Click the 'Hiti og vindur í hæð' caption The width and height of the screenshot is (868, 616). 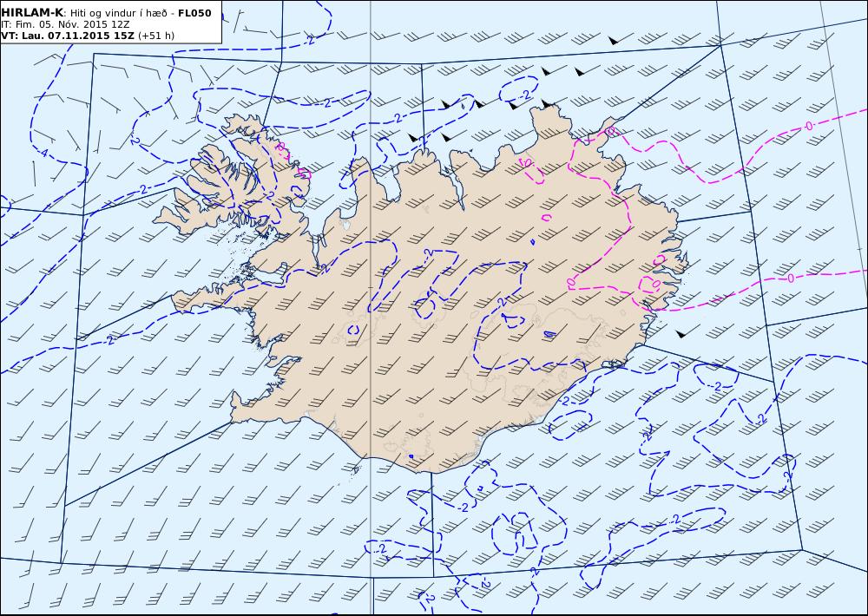click(119, 13)
